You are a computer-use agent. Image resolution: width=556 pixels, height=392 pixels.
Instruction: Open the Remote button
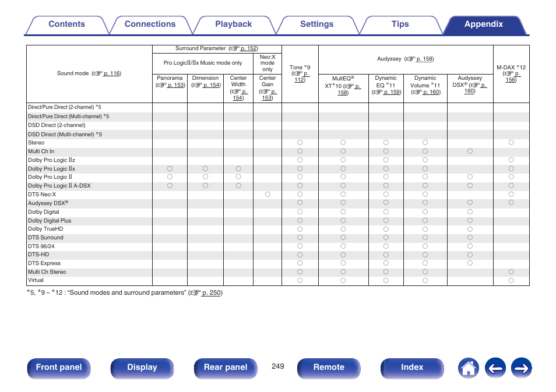pyautogui.click(x=329, y=368)
